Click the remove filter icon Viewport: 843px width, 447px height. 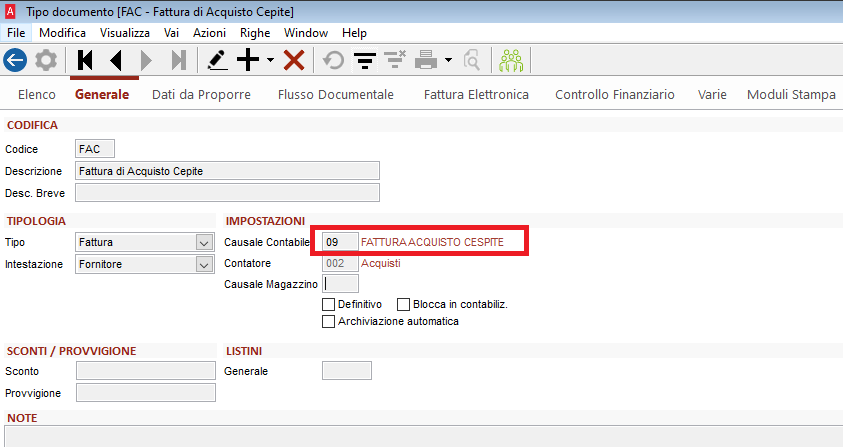point(395,60)
